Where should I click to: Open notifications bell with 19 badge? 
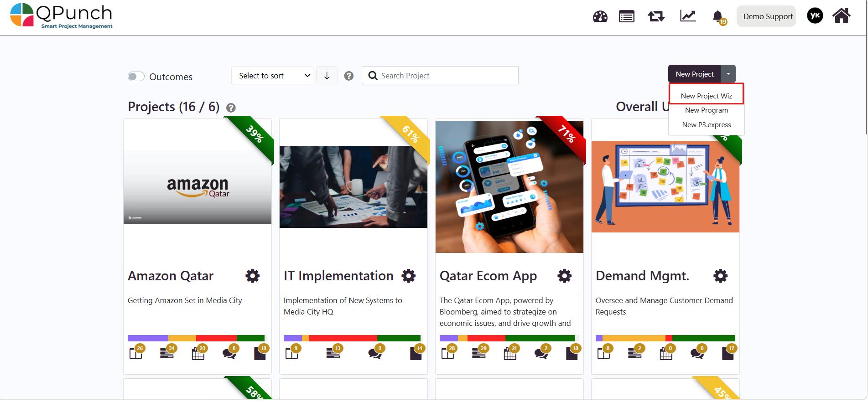(719, 17)
